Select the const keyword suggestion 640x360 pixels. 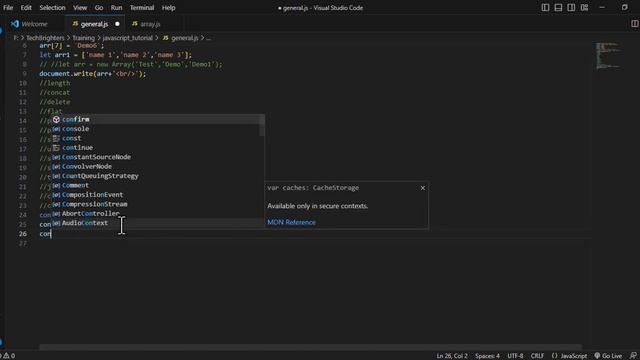point(158,138)
